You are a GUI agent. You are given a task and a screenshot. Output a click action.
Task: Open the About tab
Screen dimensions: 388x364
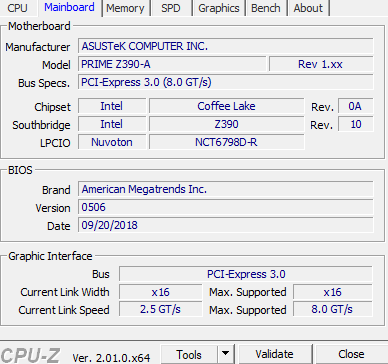point(308,8)
